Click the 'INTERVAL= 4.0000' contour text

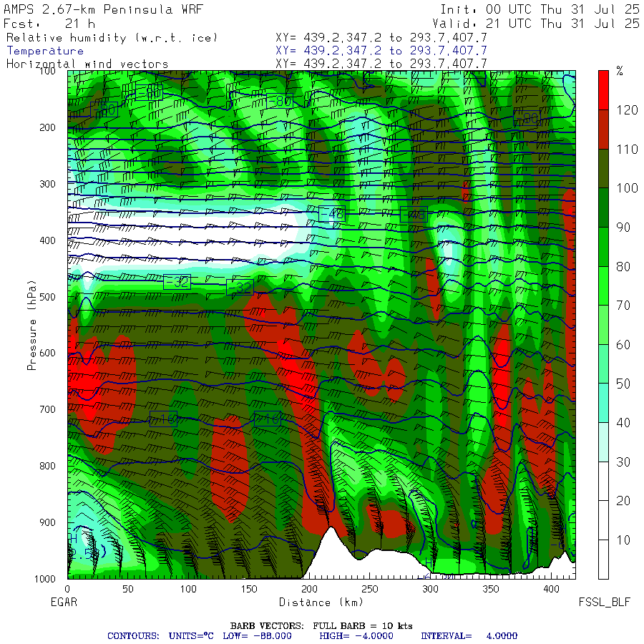pyautogui.click(x=469, y=636)
